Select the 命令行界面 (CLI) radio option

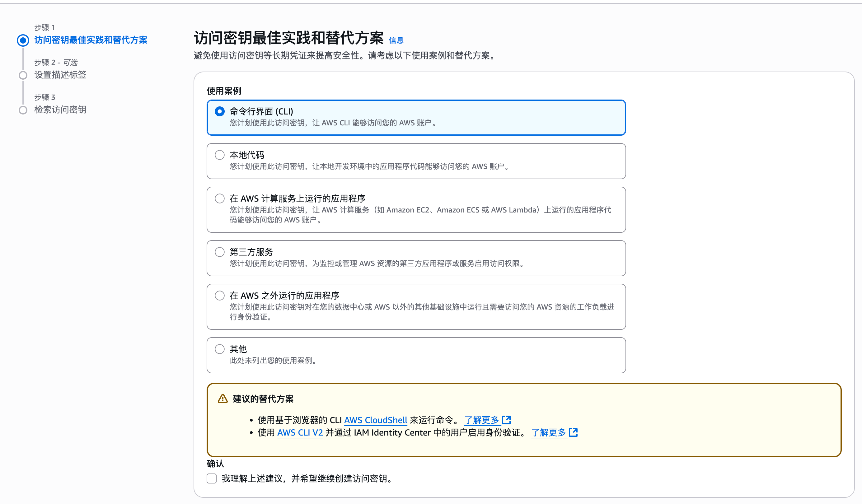(220, 111)
